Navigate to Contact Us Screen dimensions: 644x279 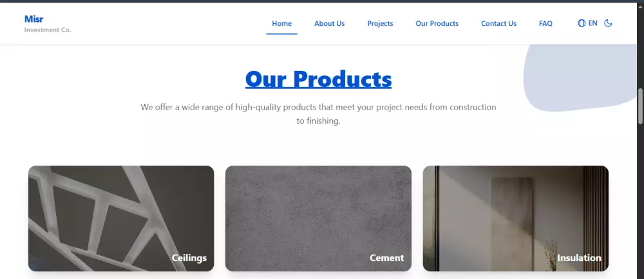(498, 23)
